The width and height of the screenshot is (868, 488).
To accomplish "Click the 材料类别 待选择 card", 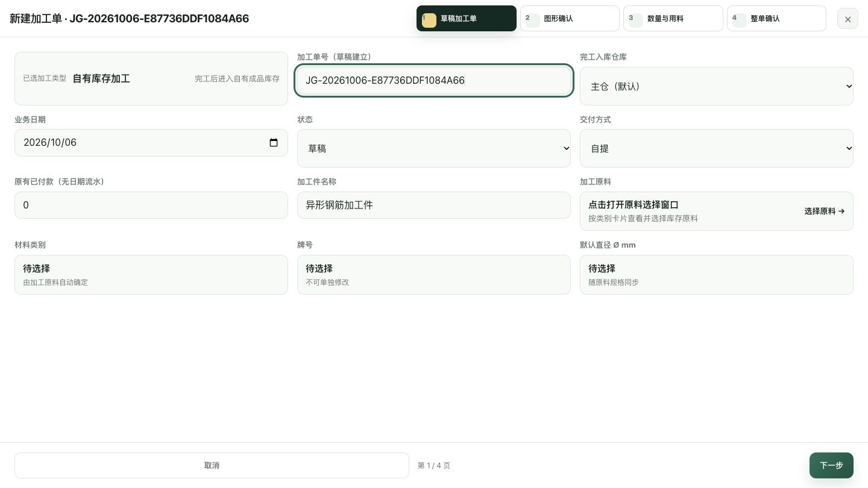I will (x=151, y=275).
